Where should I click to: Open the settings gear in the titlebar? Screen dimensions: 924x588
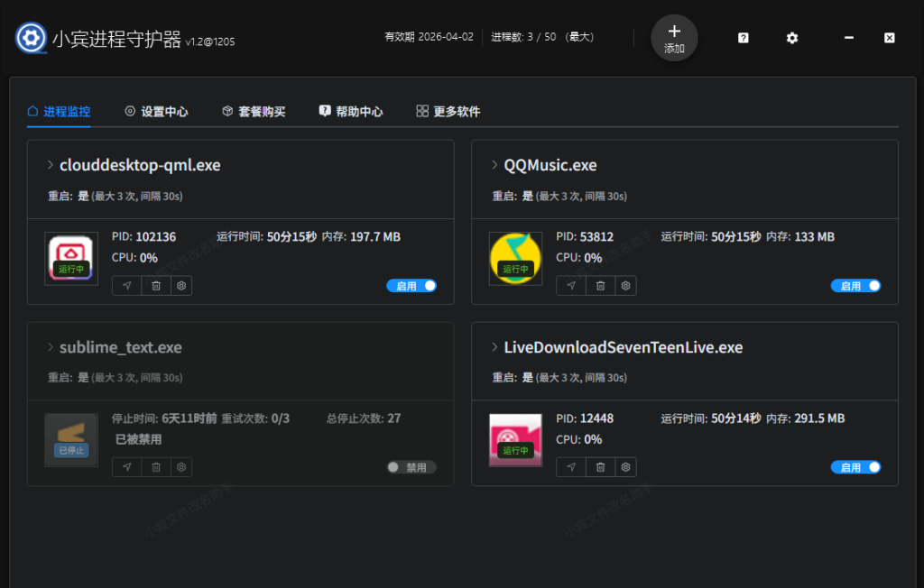pos(791,38)
